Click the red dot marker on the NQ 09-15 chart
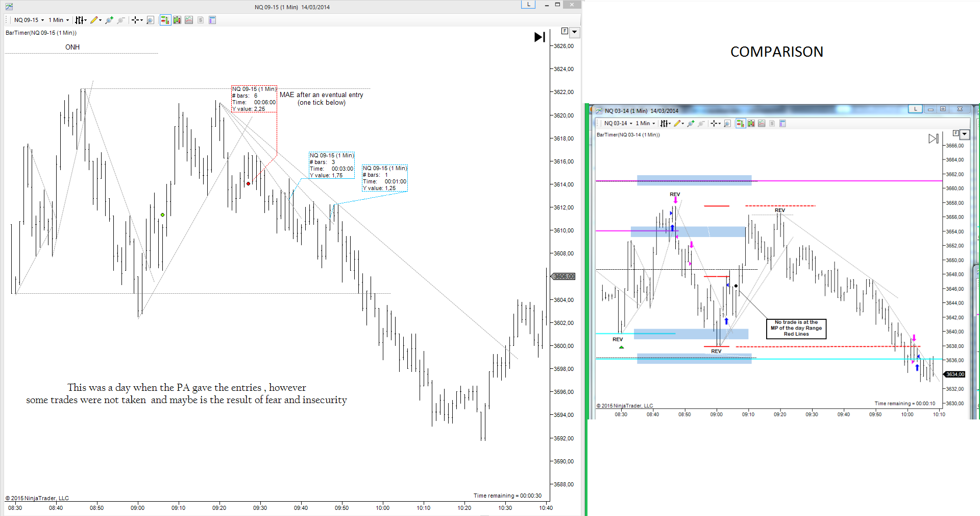 [x=249, y=184]
